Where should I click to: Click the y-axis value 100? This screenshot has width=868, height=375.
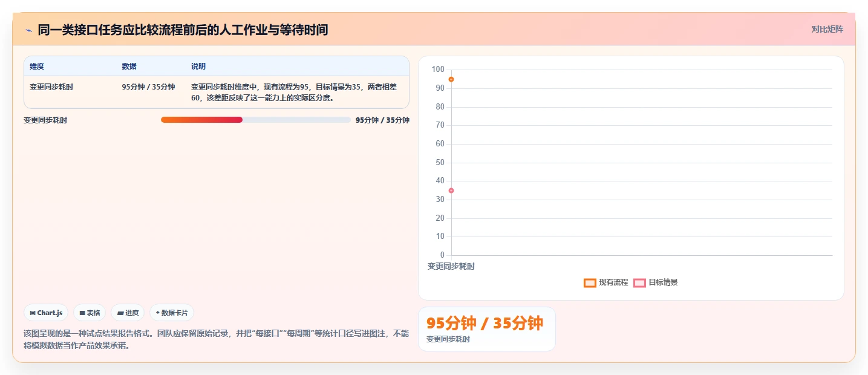coord(438,70)
